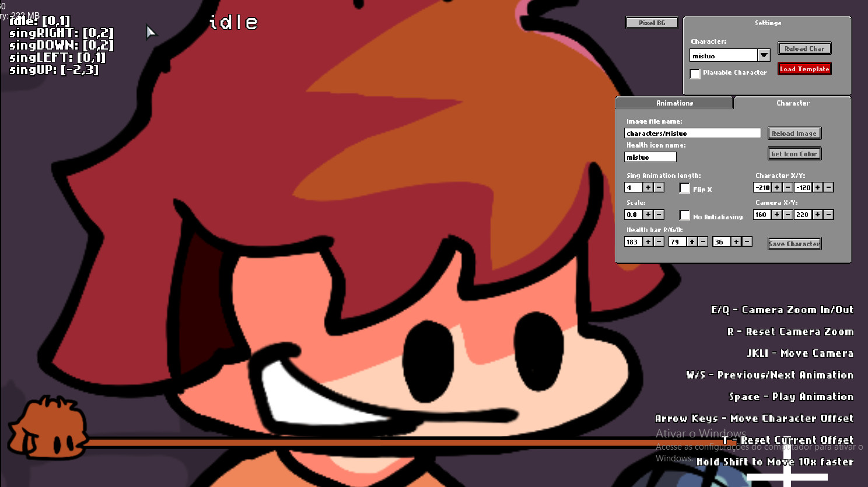The width and height of the screenshot is (868, 487).
Task: Decrease Sing Animation length with minus
Action: [659, 187]
